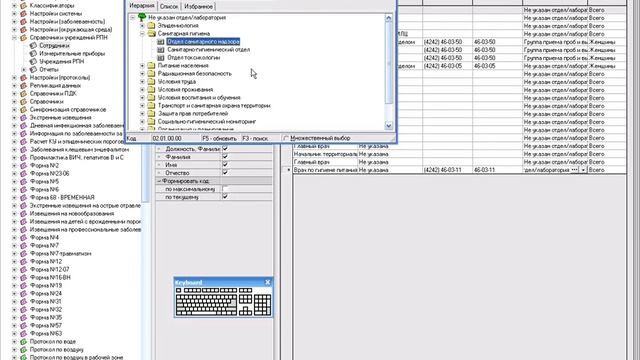Click Санитарная гигиена open folder icon

click(x=151, y=33)
